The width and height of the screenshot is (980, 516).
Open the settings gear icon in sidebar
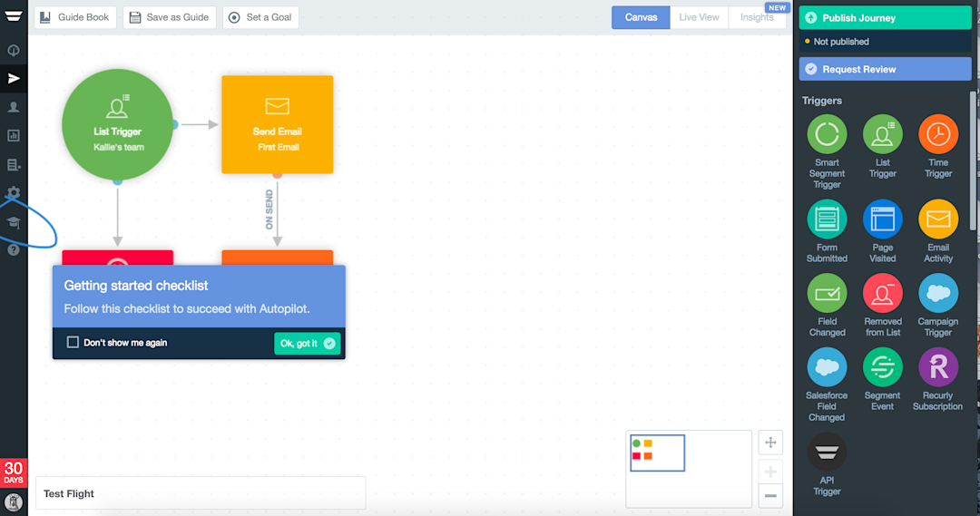pyautogui.click(x=13, y=192)
